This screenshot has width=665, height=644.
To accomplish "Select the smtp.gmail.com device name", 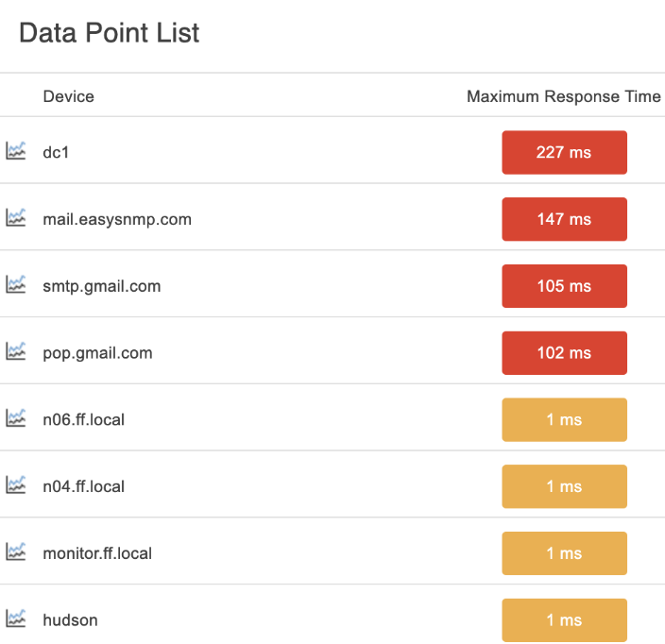I will 102,287.
